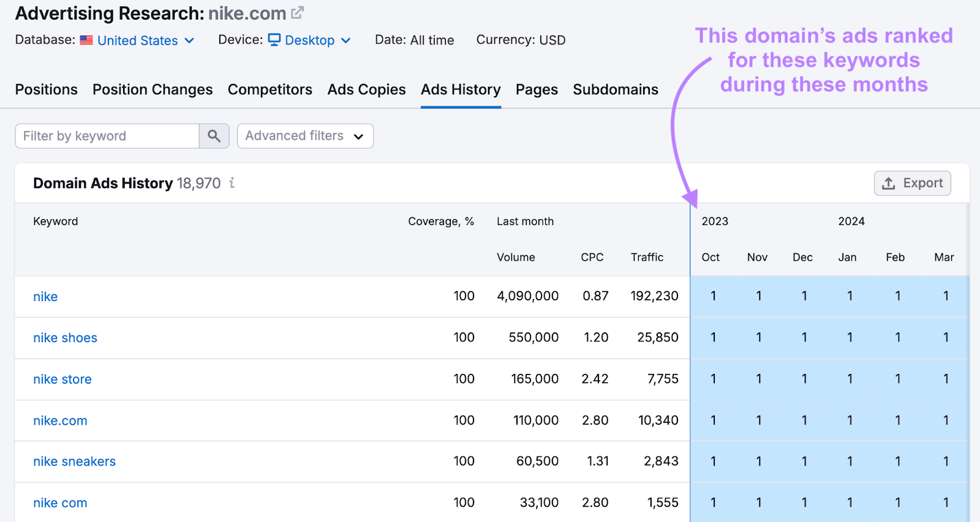This screenshot has width=980, height=522.
Task: Click the Date: All time label
Action: click(415, 40)
